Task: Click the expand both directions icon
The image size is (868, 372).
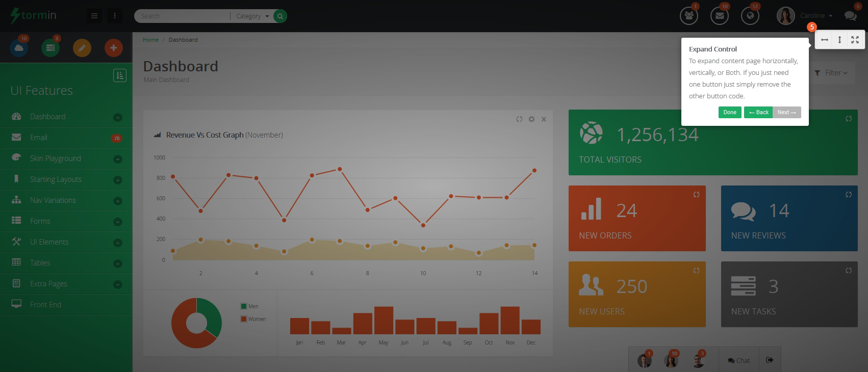Action: pos(855,40)
